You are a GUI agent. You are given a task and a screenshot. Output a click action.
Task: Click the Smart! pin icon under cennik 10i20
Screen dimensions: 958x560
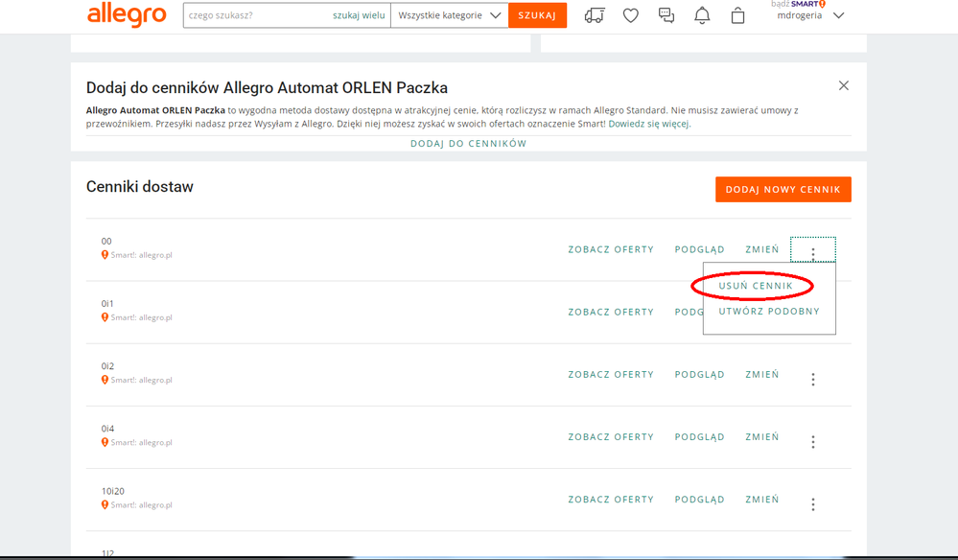click(105, 504)
